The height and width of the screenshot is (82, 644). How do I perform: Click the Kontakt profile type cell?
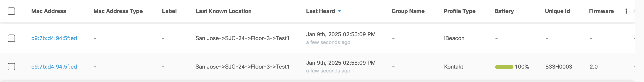coord(453,67)
